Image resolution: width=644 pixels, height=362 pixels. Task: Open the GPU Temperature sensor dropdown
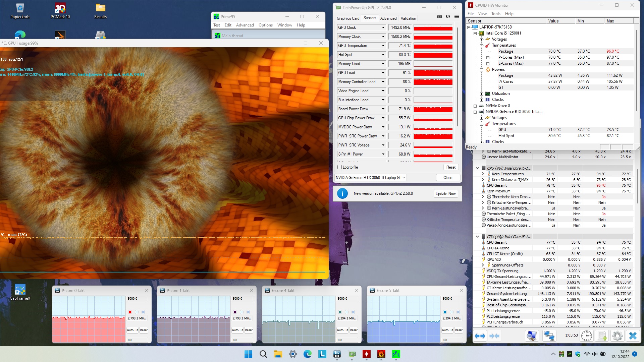click(x=383, y=46)
